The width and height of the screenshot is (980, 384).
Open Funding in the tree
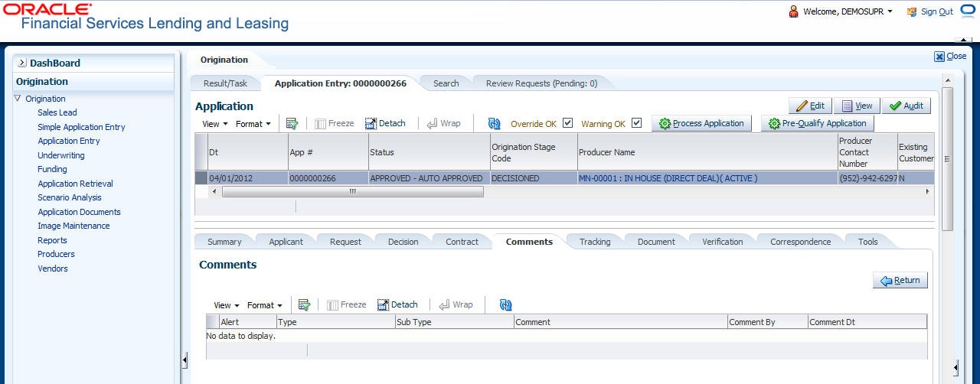click(x=52, y=169)
